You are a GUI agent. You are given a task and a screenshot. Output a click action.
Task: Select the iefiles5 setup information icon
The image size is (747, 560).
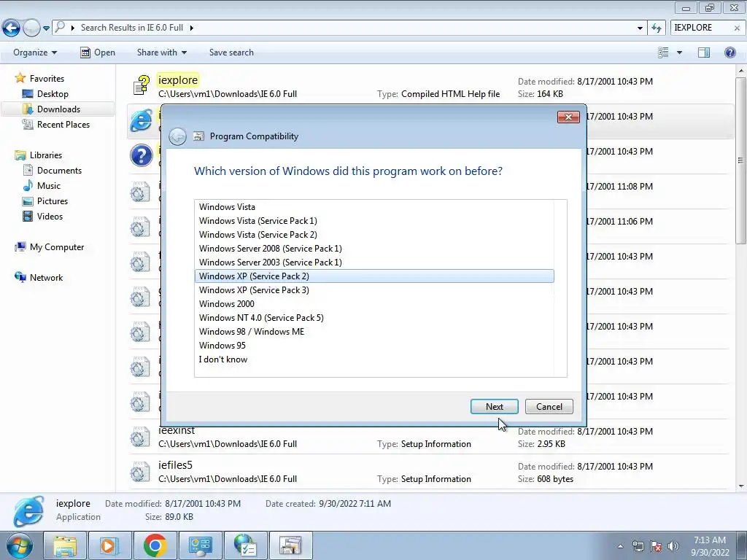click(140, 472)
